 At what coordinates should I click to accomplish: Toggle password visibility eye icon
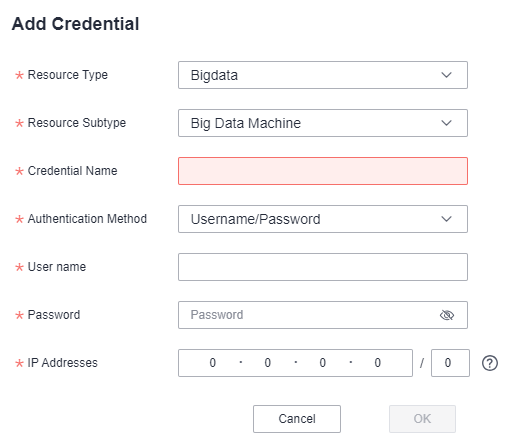point(447,315)
